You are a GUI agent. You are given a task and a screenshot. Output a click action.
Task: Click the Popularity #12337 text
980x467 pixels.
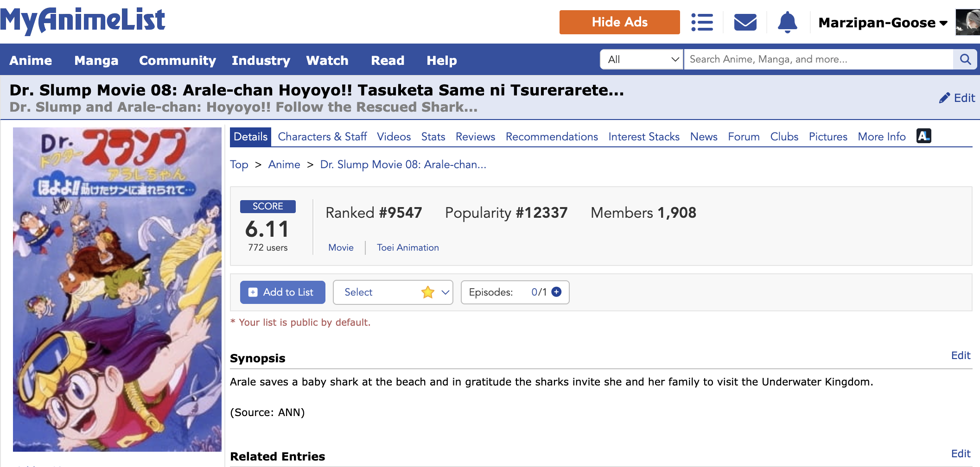pos(506,213)
